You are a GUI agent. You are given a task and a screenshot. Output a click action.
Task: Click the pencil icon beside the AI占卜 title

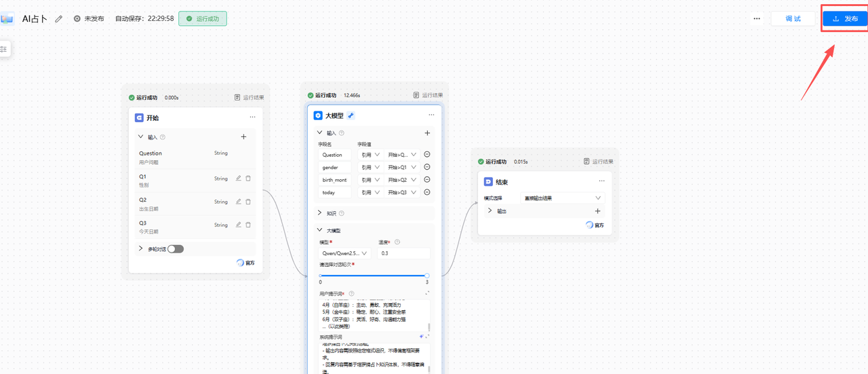tap(59, 19)
